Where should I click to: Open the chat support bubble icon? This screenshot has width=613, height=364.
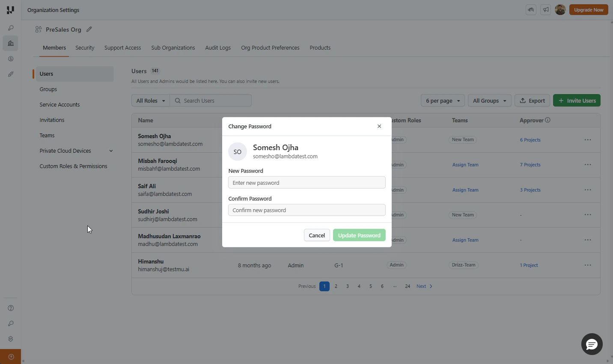pyautogui.click(x=592, y=344)
